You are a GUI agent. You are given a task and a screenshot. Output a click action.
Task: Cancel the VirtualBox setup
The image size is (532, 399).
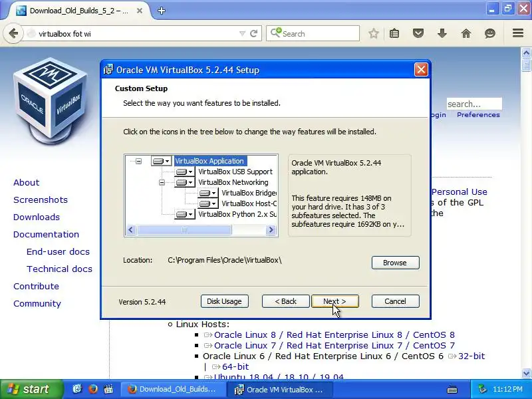(x=395, y=301)
